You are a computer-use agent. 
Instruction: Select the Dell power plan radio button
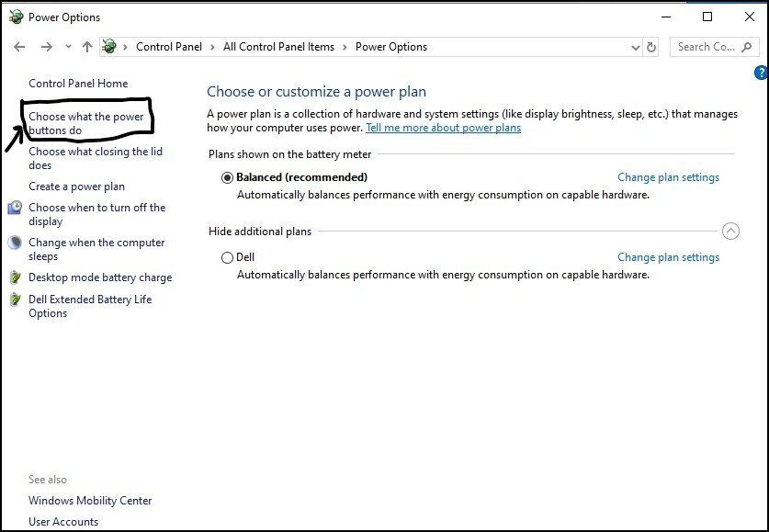coord(227,257)
